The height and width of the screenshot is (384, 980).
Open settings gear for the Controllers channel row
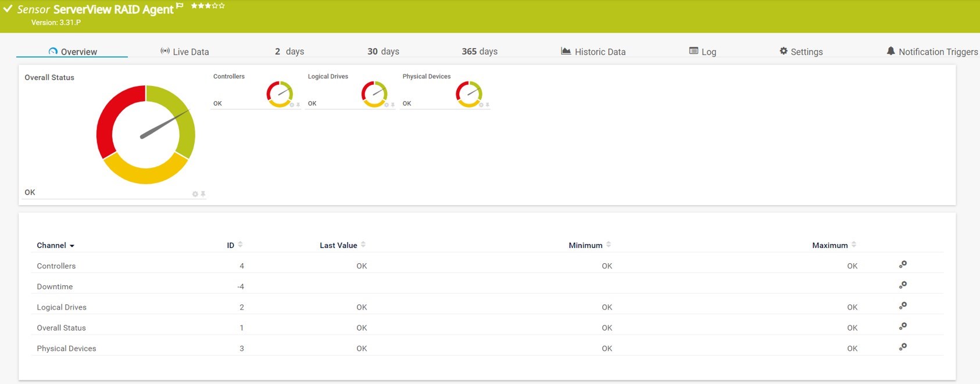tap(903, 265)
